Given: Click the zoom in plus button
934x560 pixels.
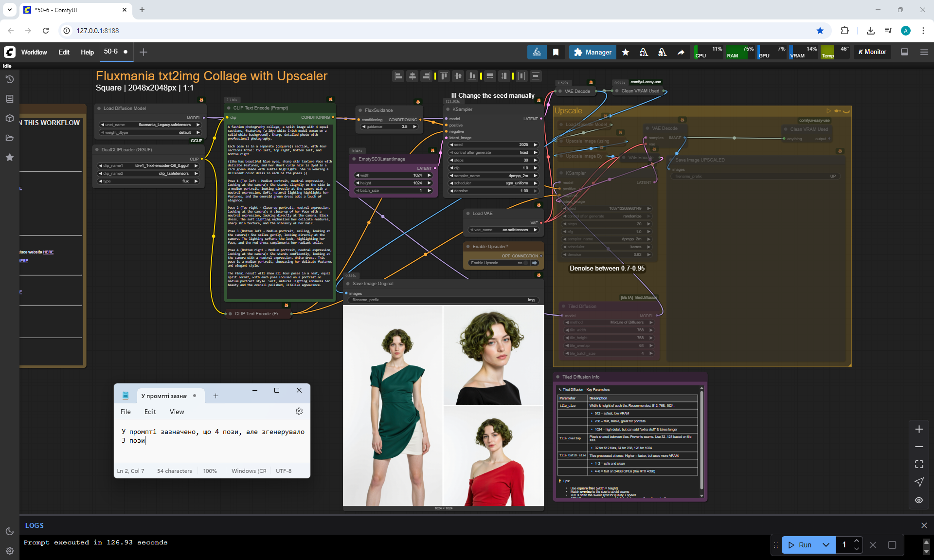Looking at the screenshot, I should click(918, 429).
